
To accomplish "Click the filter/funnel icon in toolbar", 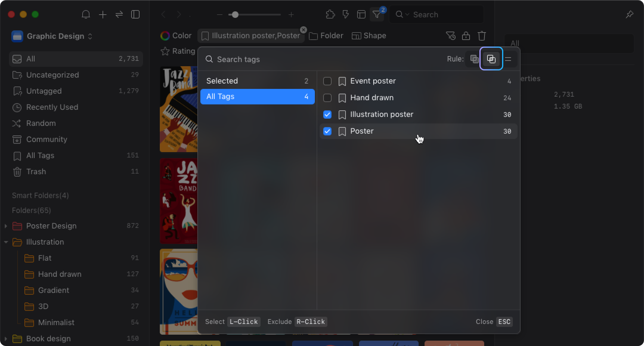I will point(377,15).
